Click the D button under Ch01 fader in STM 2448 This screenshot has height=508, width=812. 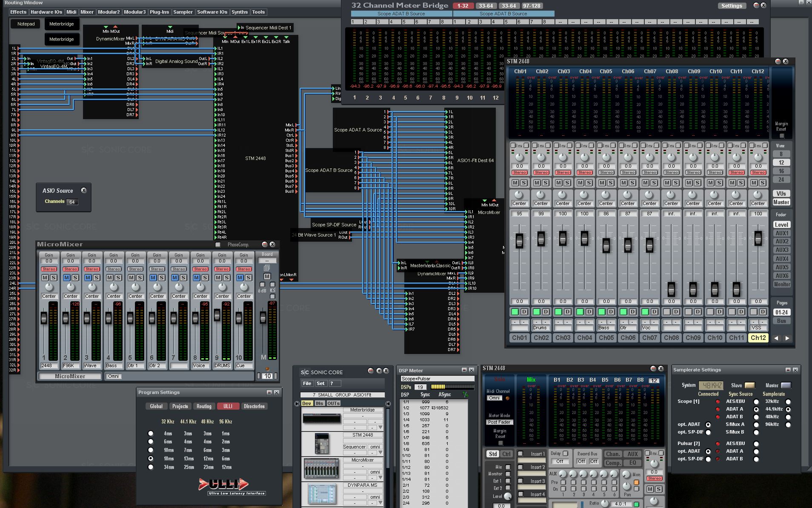(524, 312)
